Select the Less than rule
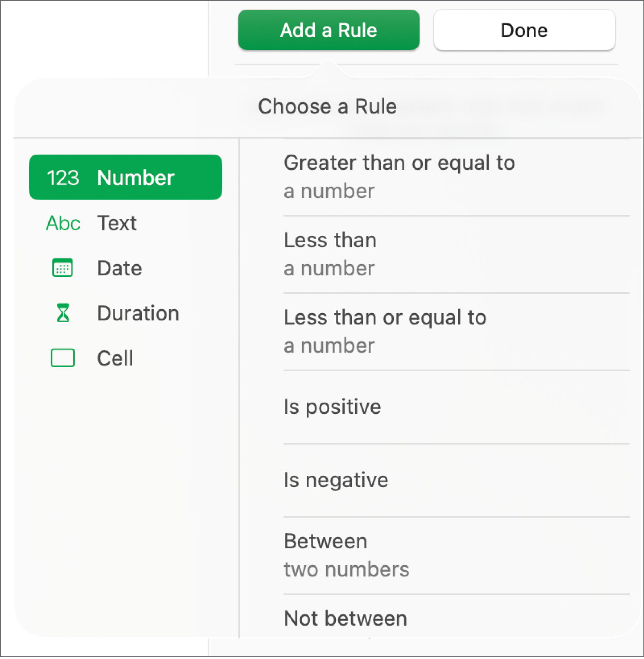Image resolution: width=644 pixels, height=659 pixels. tap(330, 254)
